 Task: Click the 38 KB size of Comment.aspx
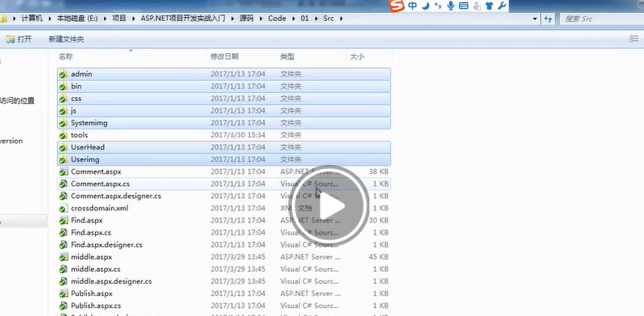click(x=378, y=171)
